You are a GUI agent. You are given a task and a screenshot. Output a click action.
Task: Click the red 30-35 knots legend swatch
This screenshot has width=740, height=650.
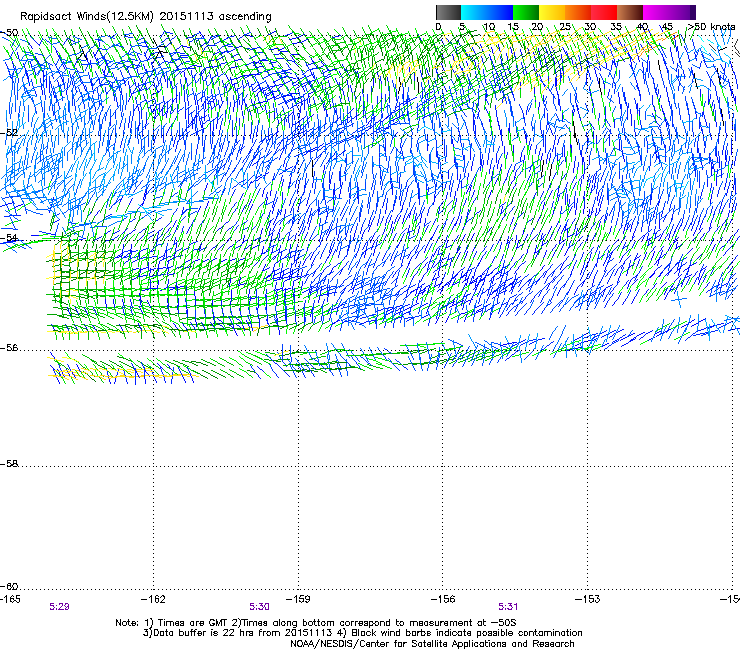pos(604,12)
